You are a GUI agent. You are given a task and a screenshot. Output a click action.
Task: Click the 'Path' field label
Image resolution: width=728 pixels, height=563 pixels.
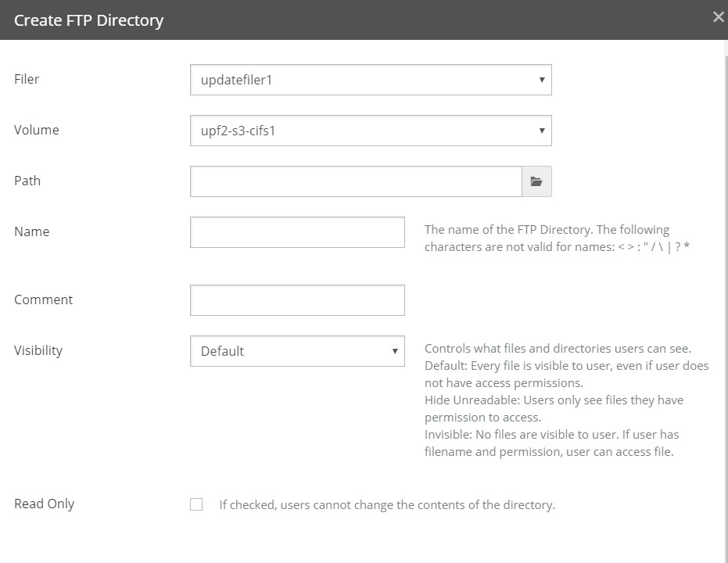(27, 181)
